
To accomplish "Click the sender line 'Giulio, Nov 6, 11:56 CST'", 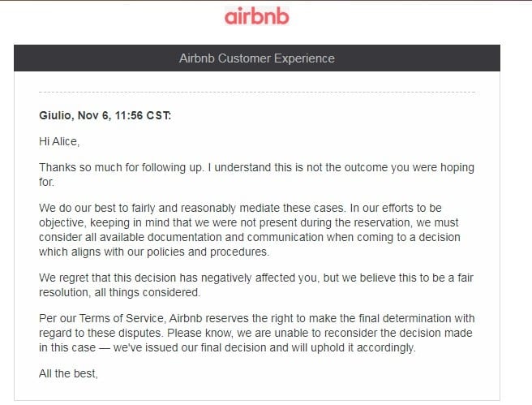I will pos(105,115).
